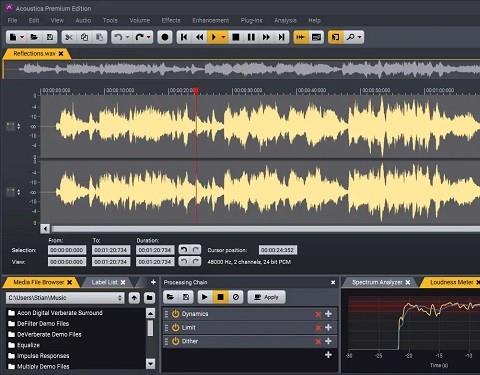Remove the Dynamics effect with red X
Viewport: 480px width, 375px height.
click(318, 314)
